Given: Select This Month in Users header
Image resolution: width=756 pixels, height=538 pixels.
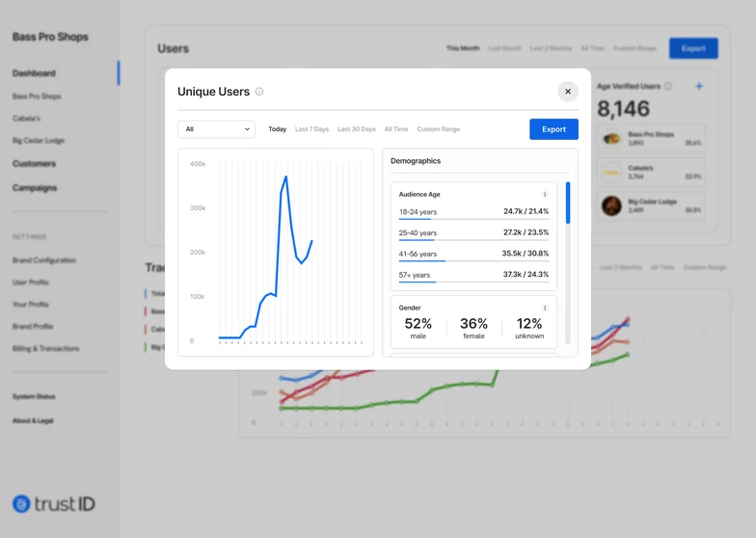Looking at the screenshot, I should (x=463, y=48).
